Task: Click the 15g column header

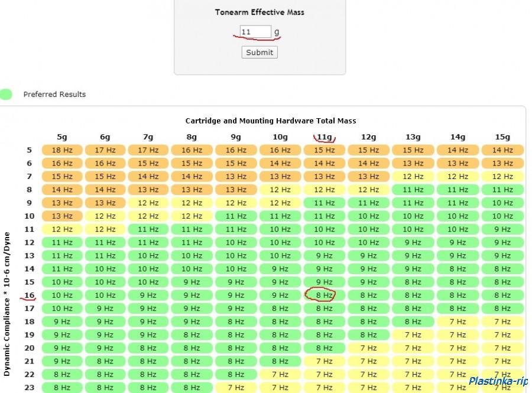Action: (502, 137)
